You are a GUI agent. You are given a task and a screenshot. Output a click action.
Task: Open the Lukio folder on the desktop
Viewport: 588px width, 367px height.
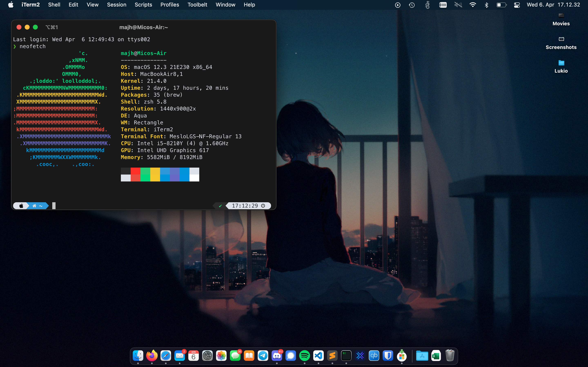pyautogui.click(x=561, y=63)
